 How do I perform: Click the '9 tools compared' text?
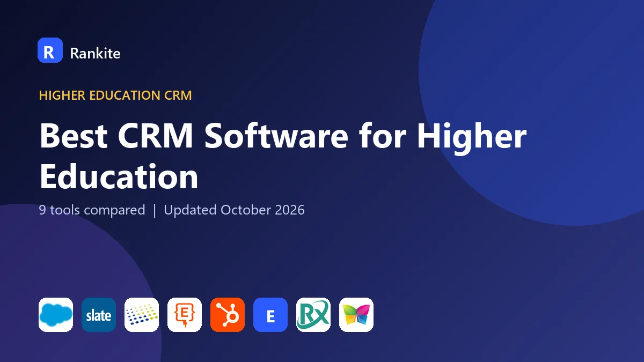pyautogui.click(x=92, y=210)
